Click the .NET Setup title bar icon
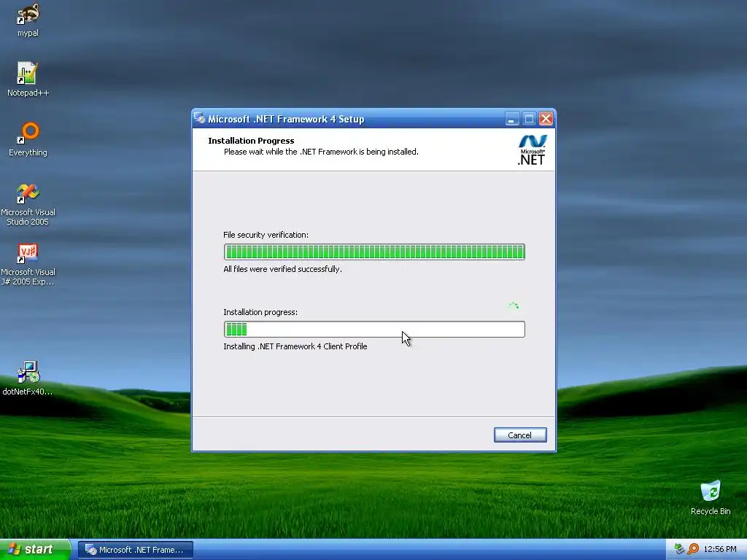This screenshot has height=560, width=747. click(x=200, y=119)
